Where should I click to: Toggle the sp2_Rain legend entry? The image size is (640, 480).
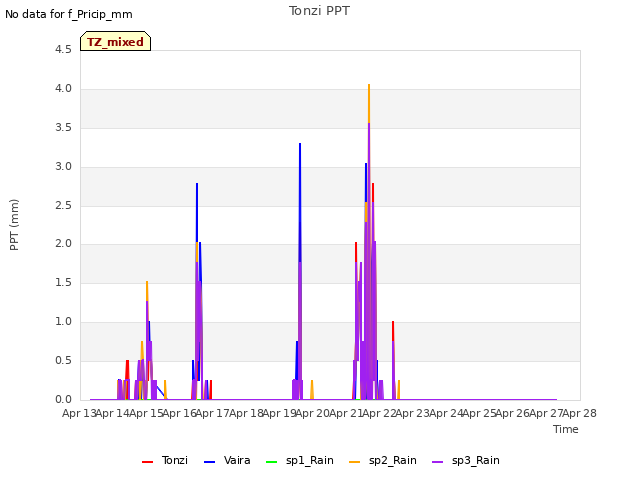(x=383, y=461)
